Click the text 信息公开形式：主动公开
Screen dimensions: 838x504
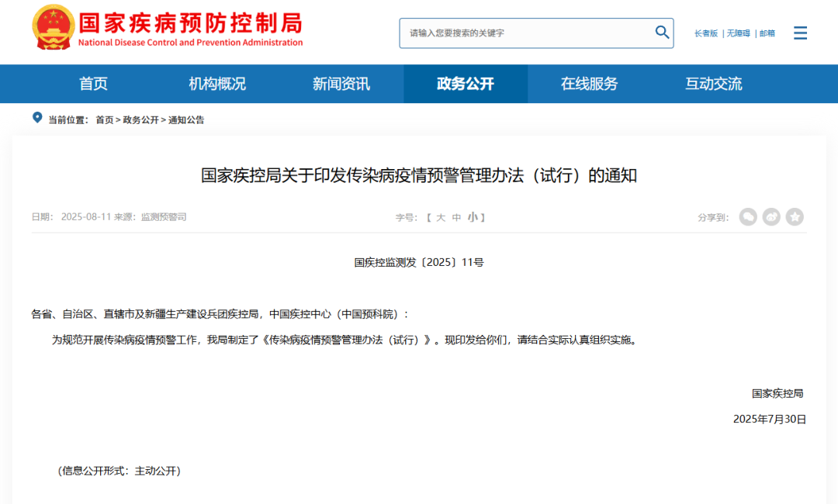click(x=119, y=471)
